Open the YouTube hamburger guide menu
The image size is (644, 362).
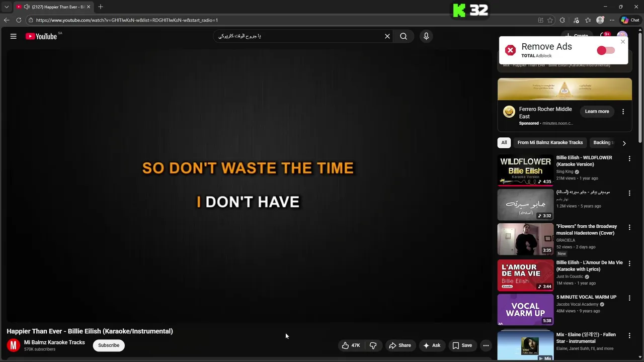(14, 36)
